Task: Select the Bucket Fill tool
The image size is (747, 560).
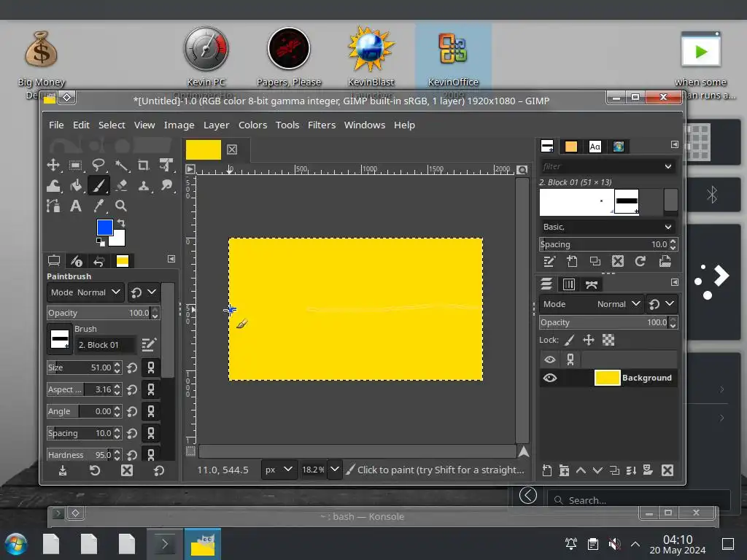Action: (x=75, y=186)
